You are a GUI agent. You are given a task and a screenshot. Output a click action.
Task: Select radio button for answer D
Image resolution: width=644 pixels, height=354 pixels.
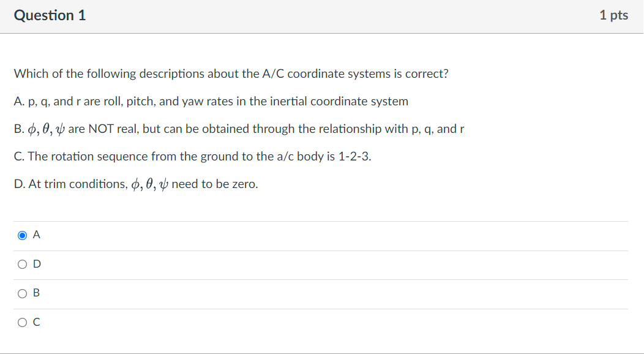(x=22, y=263)
